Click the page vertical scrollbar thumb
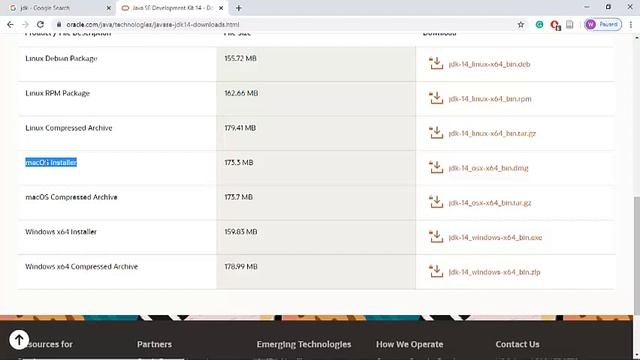Viewport: 640px width, 360px height. coord(636,256)
